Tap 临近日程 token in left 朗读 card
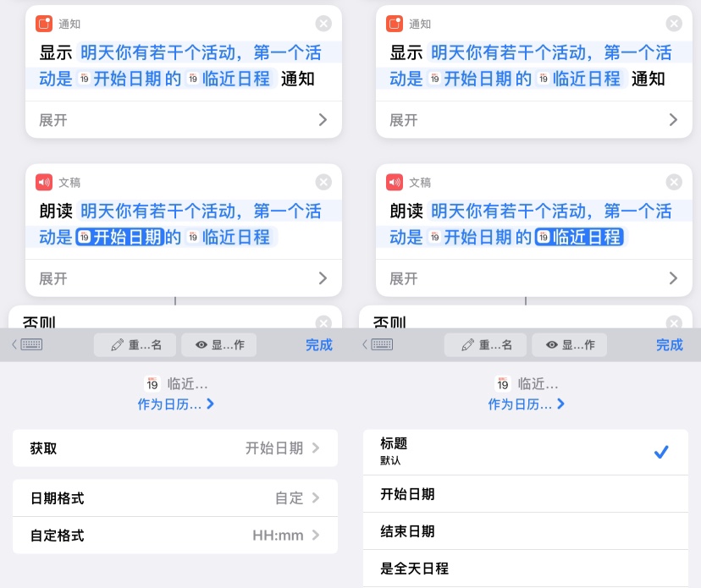 click(x=228, y=237)
